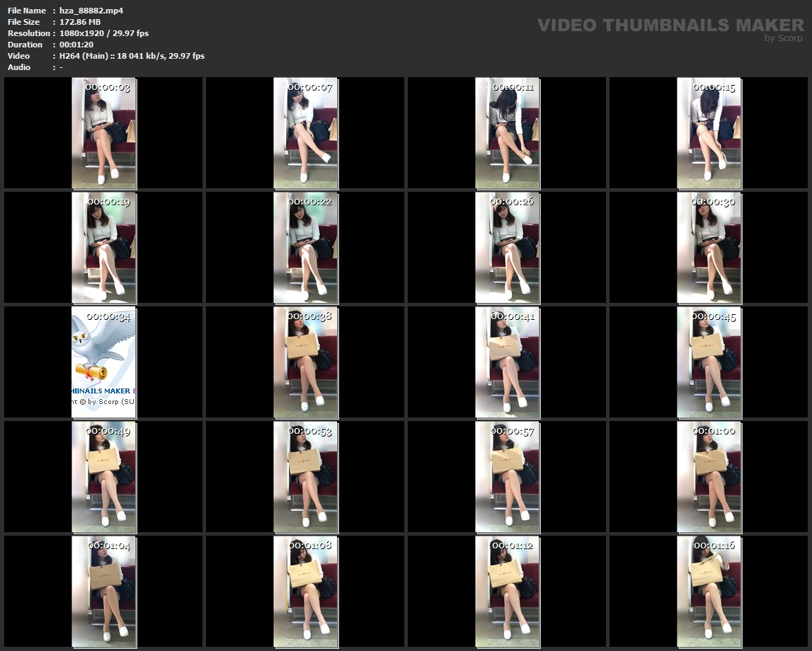Viewport: 812px width, 651px height.
Task: Click the Duration value 00:01:20
Action: 76,45
